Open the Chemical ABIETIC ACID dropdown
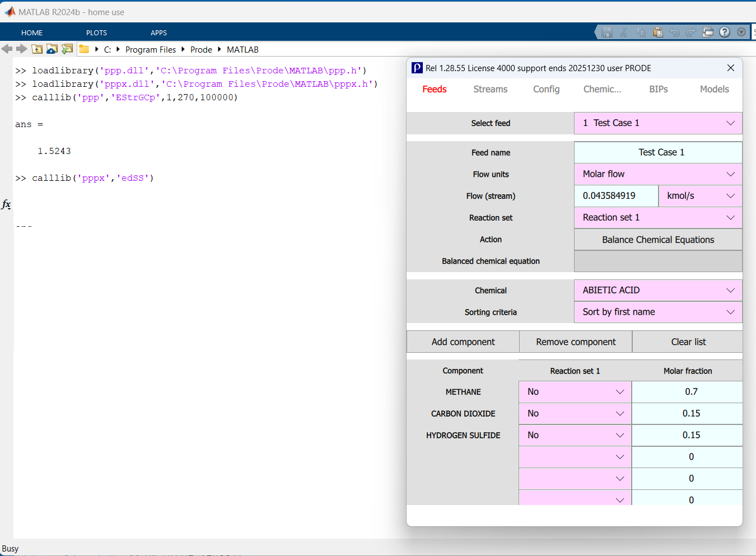This screenshot has width=756, height=556. tap(658, 291)
